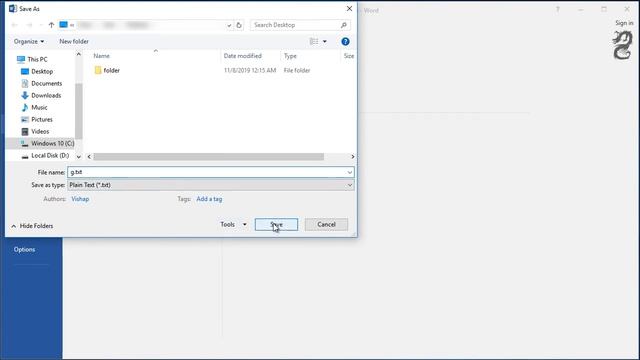Screen dimensions: 640x360
Task: Refresh the folder listing
Action: pos(239,25)
